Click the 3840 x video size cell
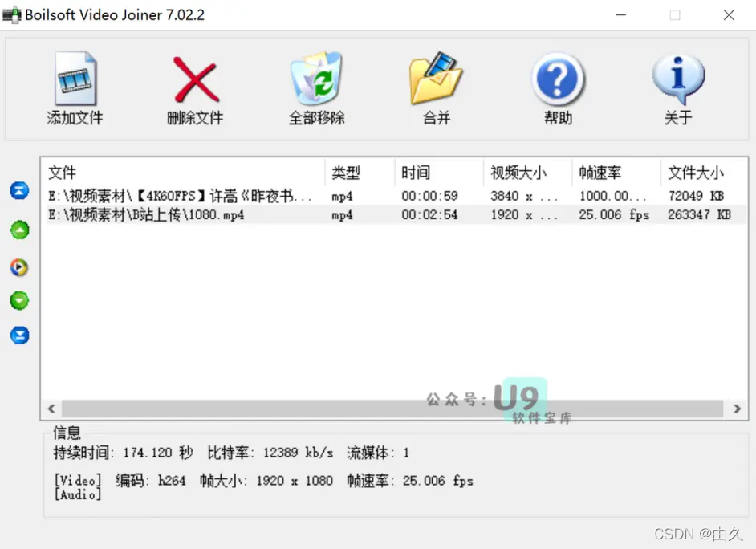 click(523, 196)
